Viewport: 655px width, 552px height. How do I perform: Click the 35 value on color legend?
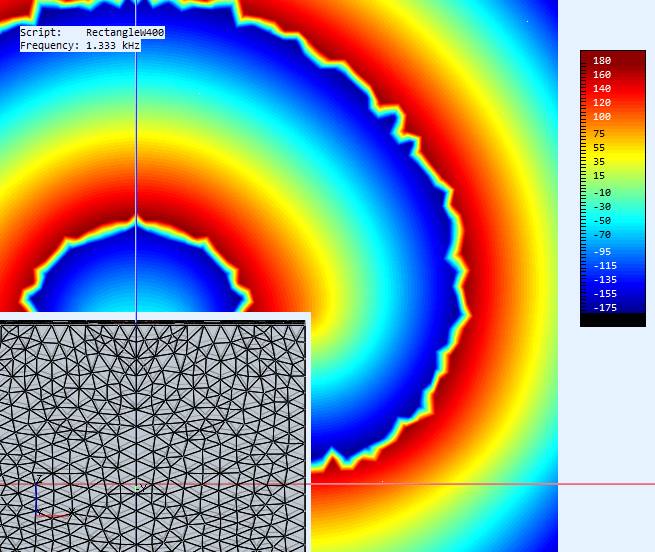point(599,162)
